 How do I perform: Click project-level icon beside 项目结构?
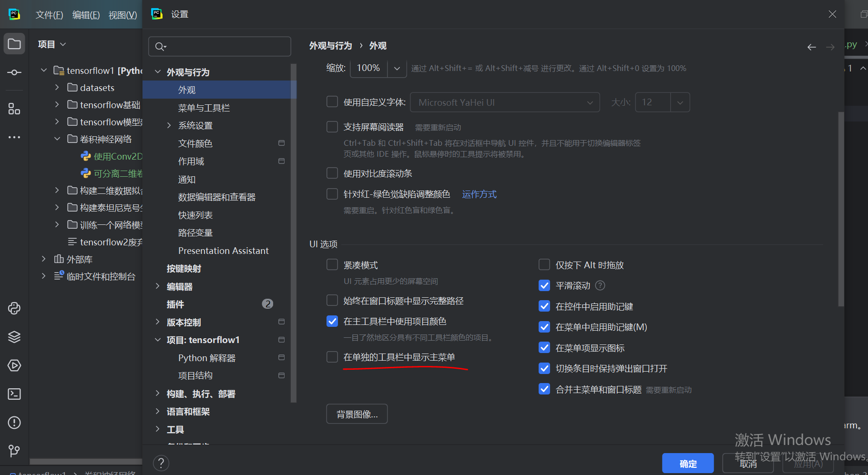pyautogui.click(x=281, y=375)
